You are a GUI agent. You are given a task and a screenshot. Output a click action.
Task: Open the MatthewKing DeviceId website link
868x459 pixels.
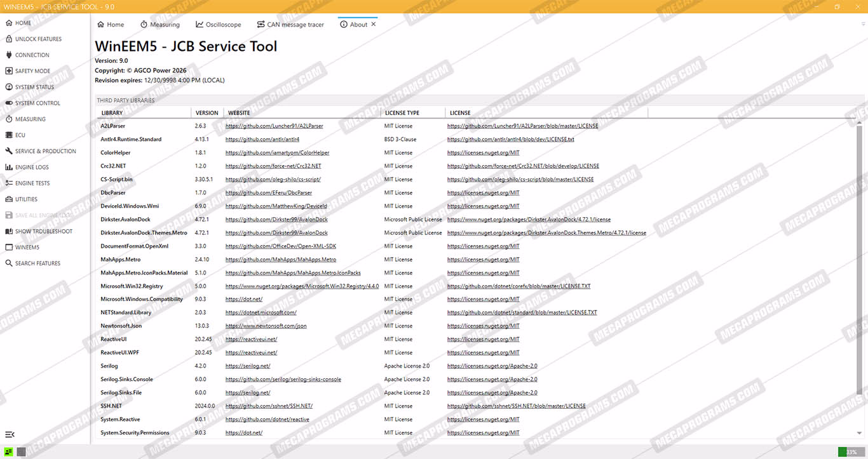tap(276, 206)
